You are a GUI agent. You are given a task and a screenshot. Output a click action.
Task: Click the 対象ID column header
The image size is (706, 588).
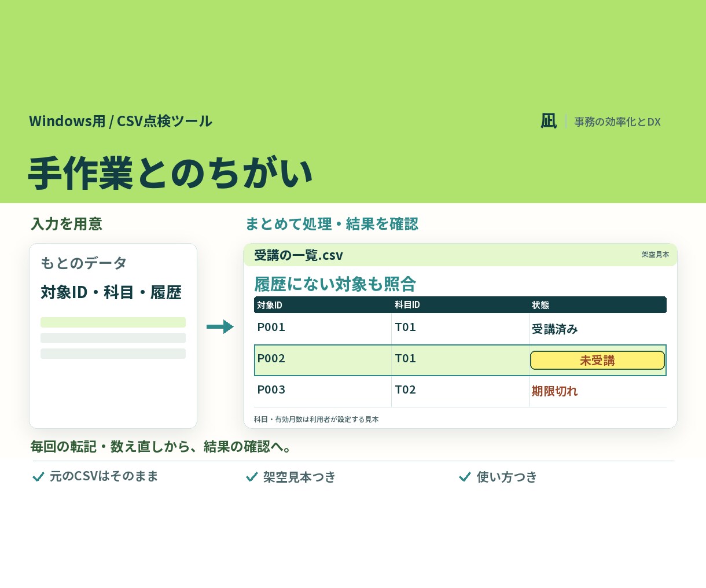[x=270, y=305]
